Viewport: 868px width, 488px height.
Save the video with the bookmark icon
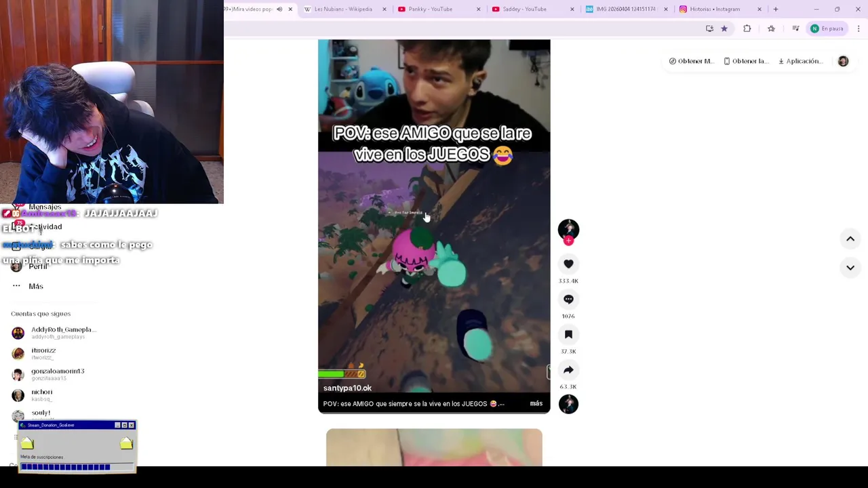click(x=568, y=334)
